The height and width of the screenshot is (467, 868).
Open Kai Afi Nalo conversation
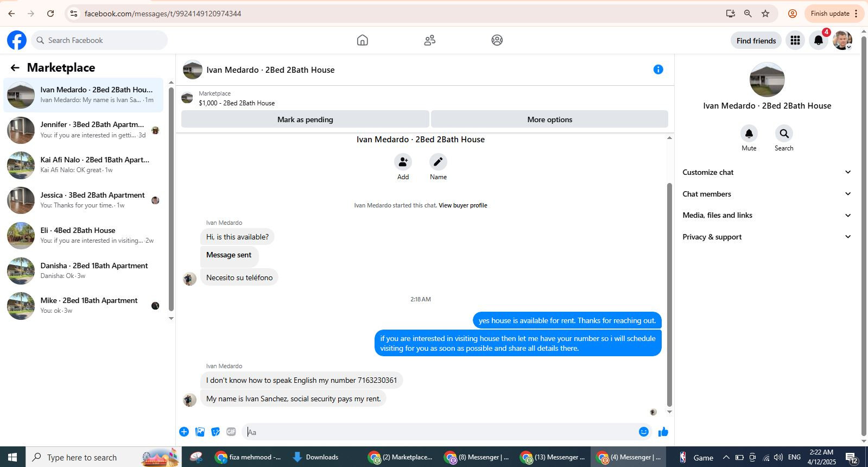point(84,165)
